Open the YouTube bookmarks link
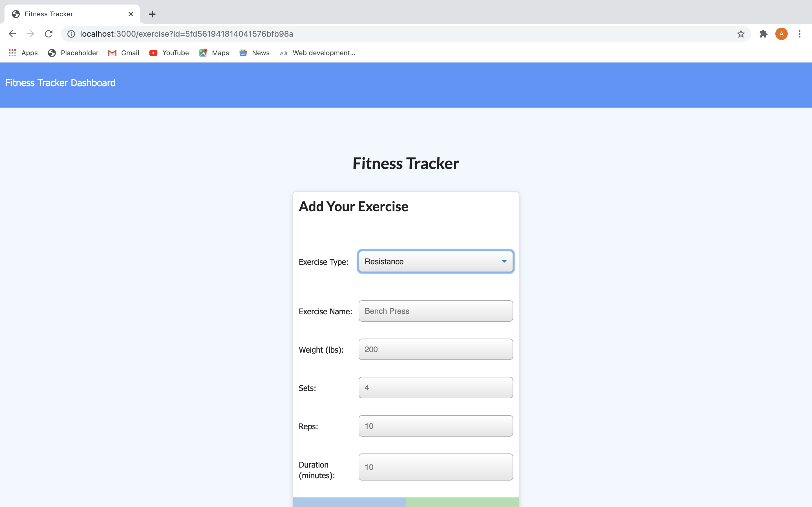Screen dimensions: 812x507 (x=169, y=53)
